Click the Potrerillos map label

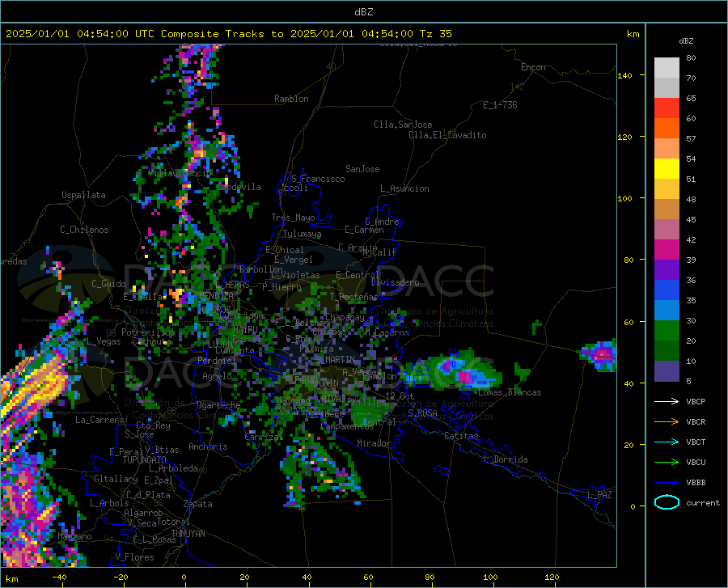[148, 332]
